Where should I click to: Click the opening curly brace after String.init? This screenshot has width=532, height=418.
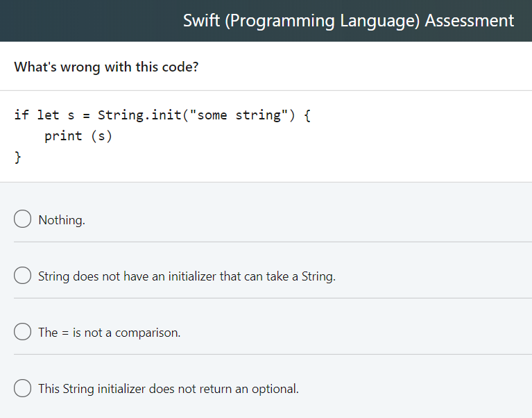pos(307,115)
